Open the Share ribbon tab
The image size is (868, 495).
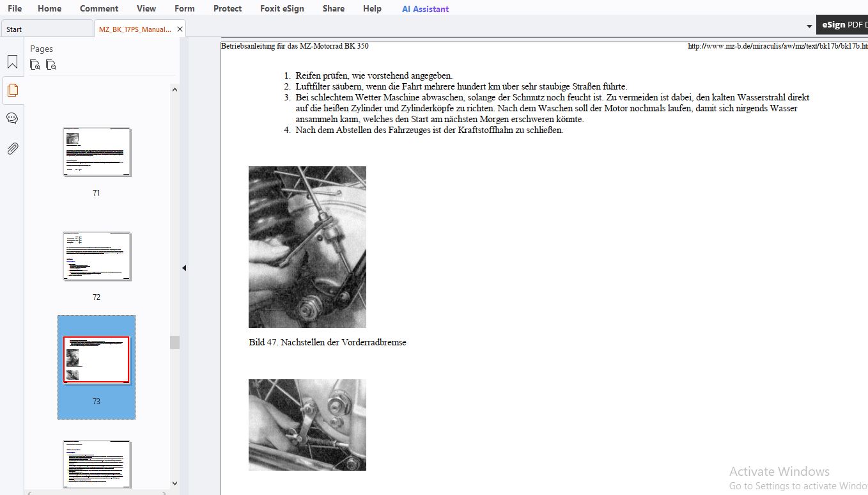click(334, 8)
